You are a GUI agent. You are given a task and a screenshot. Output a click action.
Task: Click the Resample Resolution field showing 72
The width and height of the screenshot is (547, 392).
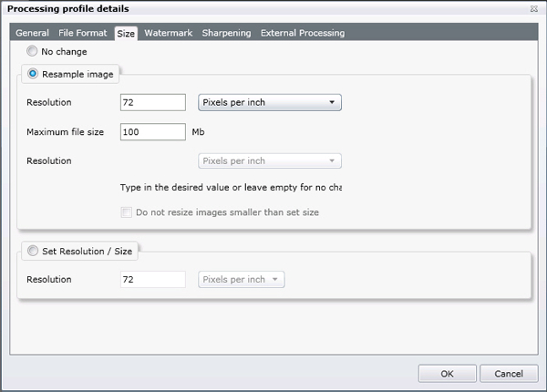153,102
